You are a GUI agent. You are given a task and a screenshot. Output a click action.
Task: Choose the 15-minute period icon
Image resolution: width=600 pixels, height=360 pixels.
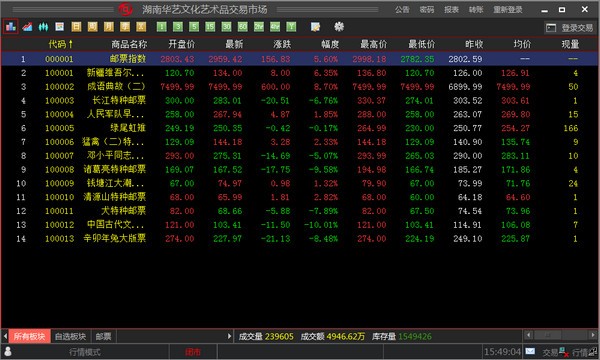210,27
